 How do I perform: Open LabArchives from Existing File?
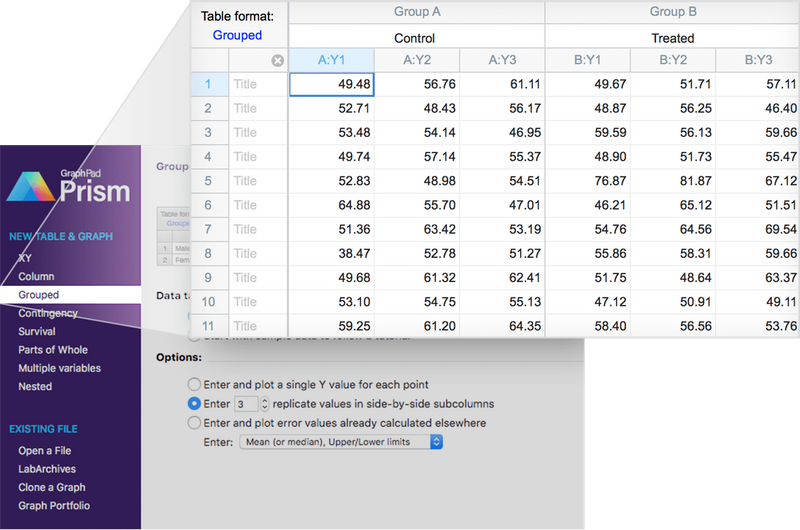[x=47, y=469]
